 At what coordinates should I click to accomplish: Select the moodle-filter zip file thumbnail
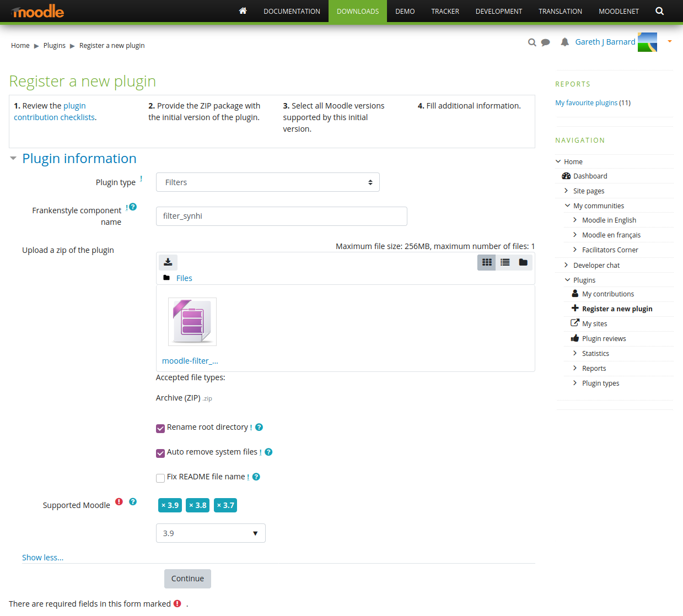[192, 322]
